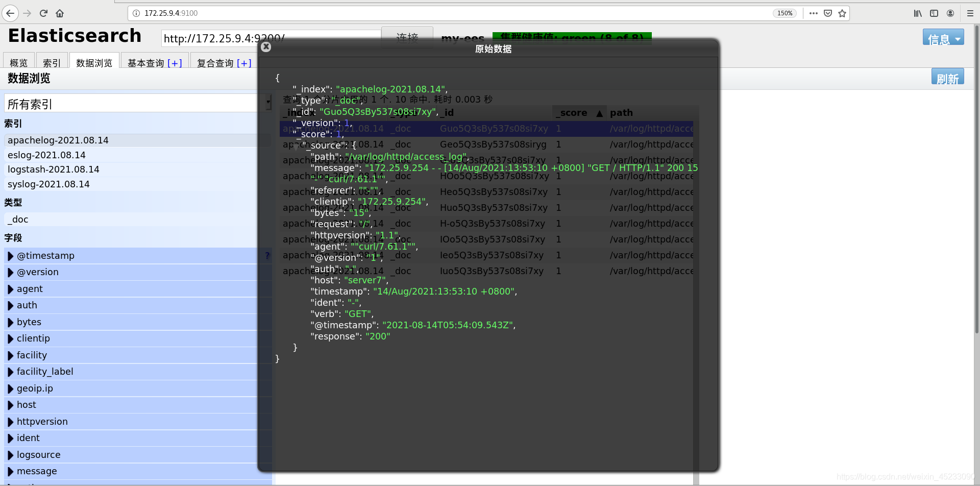Select index eslog-2021.08.14

[x=137, y=155]
